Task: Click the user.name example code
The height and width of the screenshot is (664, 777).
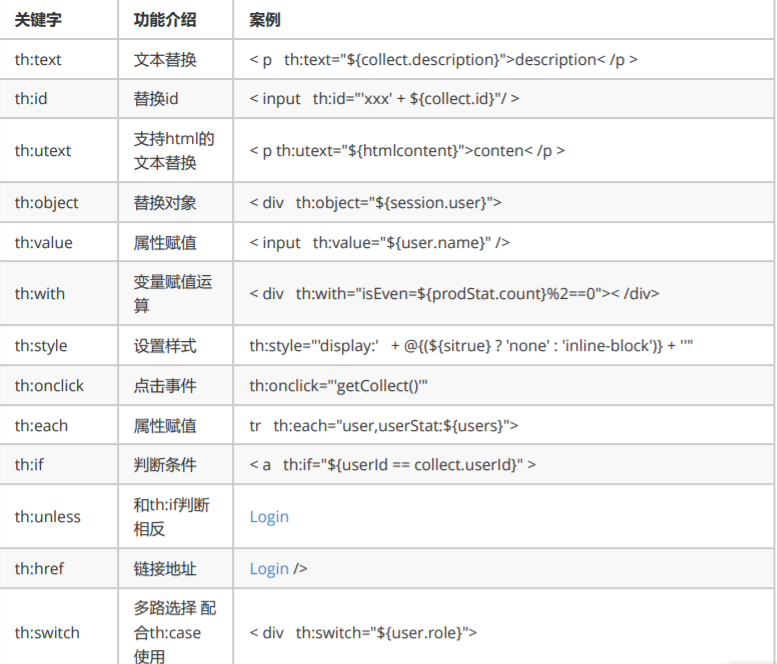Action: [x=380, y=243]
